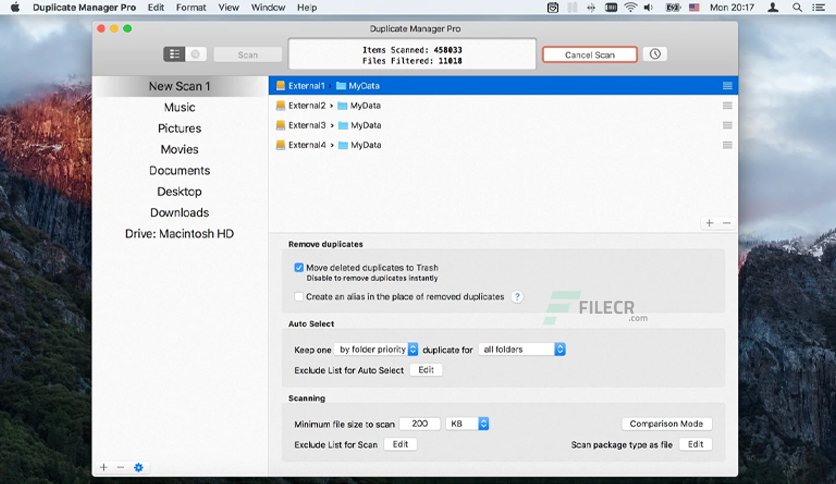Select Documents in sidebar
This screenshot has width=836, height=484.
point(180,171)
